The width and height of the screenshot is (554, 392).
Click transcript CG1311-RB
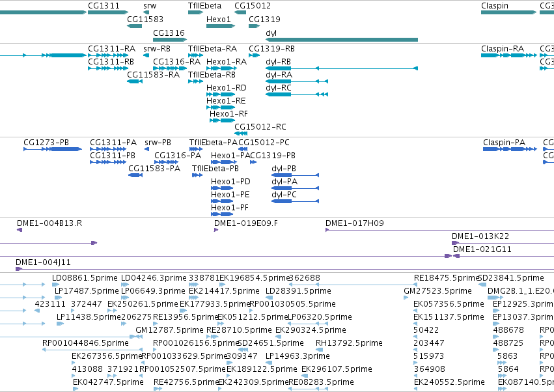(111, 61)
